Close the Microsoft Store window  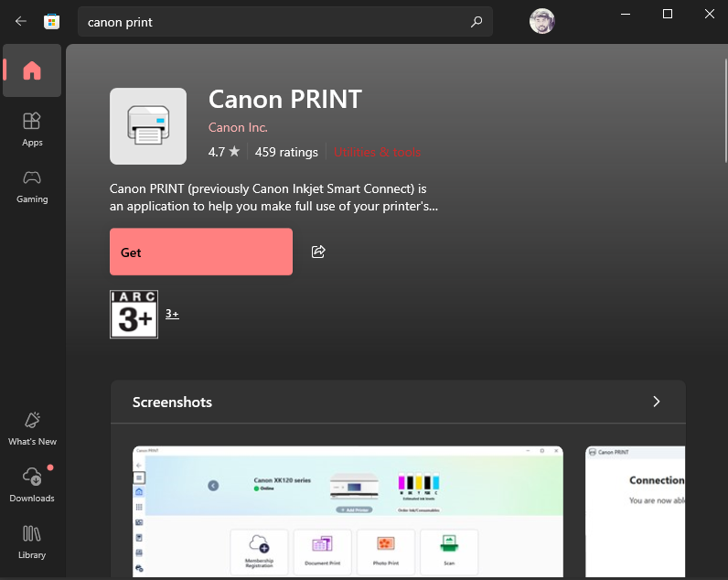point(709,14)
